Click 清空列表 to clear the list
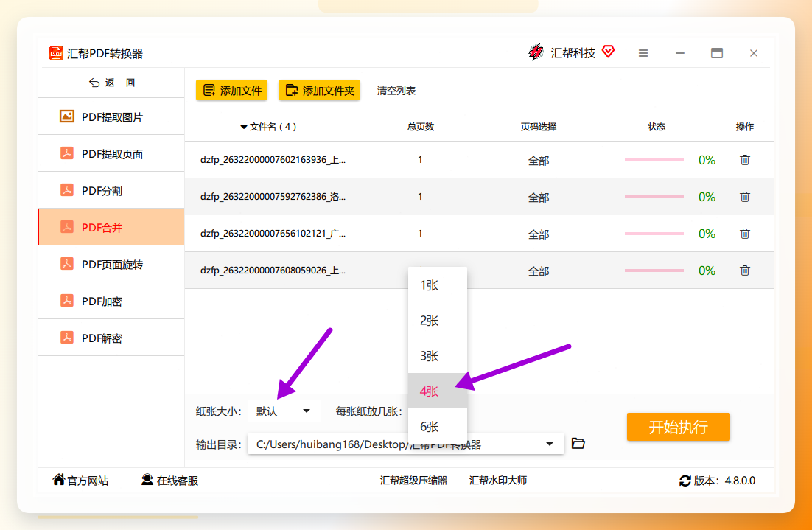 coord(396,91)
